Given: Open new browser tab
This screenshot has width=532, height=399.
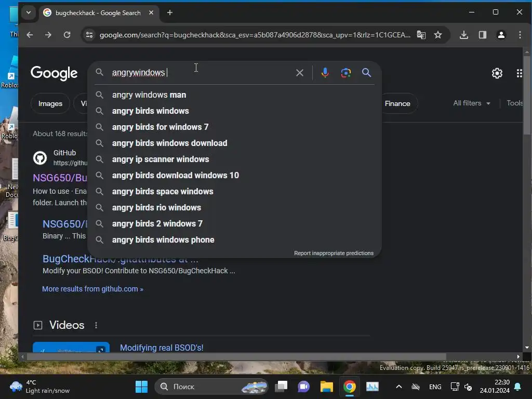Looking at the screenshot, I should 170,13.
